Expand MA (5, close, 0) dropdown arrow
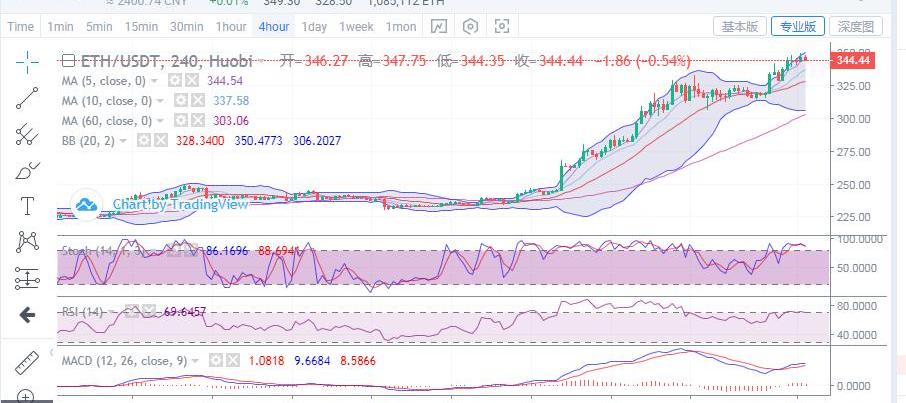Image resolution: width=906 pixels, height=403 pixels. coord(154,82)
